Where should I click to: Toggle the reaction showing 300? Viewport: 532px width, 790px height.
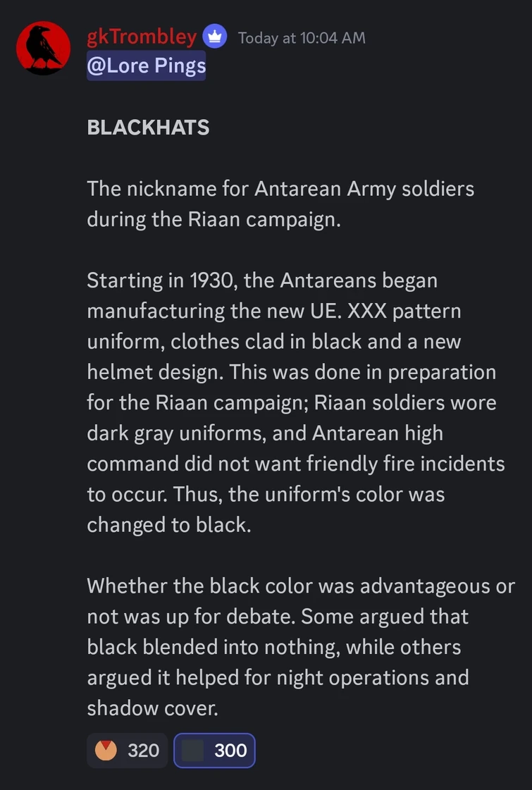[214, 751]
